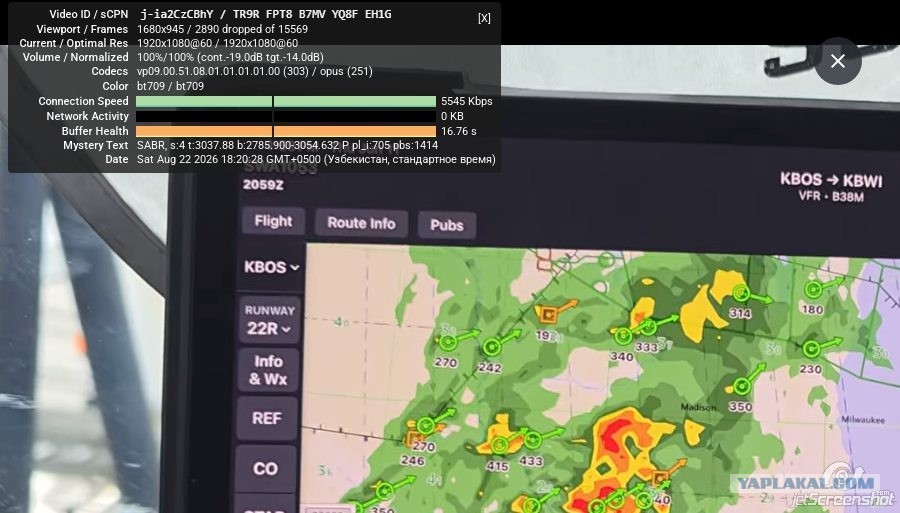The width and height of the screenshot is (900, 513).
Task: Select the aircraft icon labeled 242
Action: (x=491, y=347)
